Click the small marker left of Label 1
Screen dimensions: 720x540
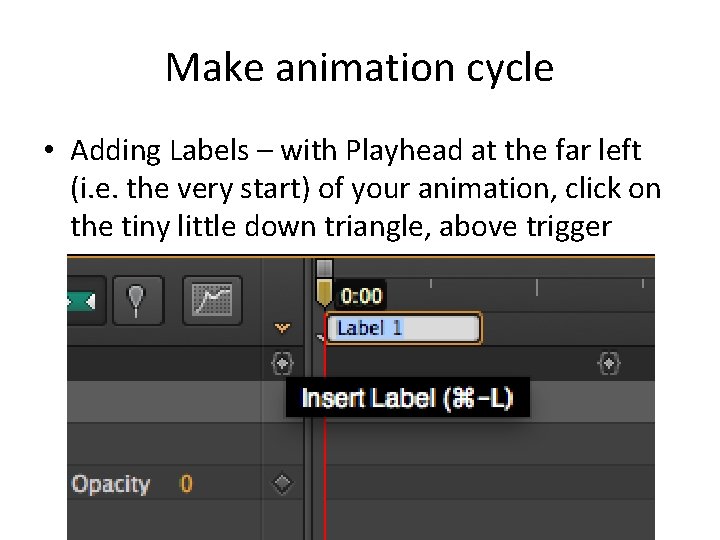click(322, 339)
